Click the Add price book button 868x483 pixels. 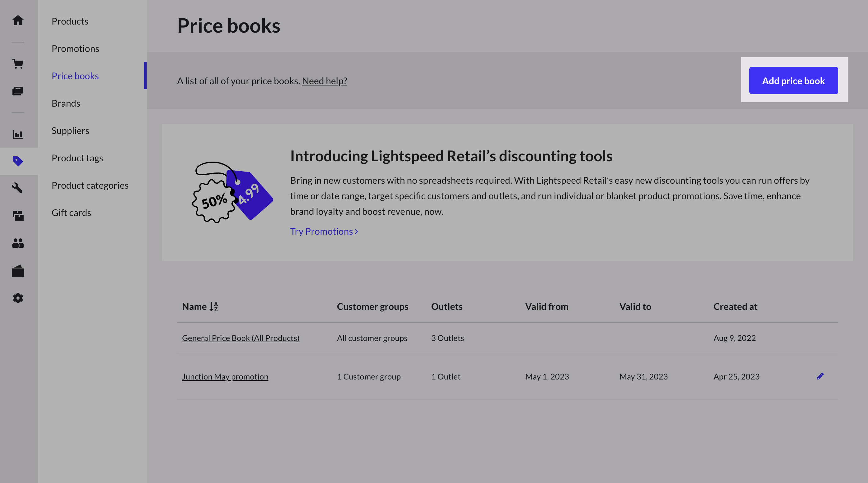click(793, 80)
